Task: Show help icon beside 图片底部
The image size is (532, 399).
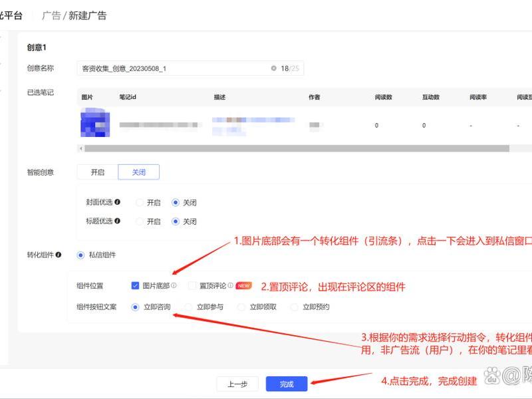Action: coord(174,285)
